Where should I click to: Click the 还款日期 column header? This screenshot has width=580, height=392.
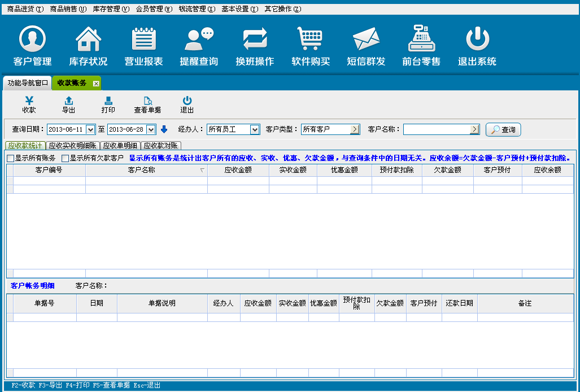pos(459,303)
